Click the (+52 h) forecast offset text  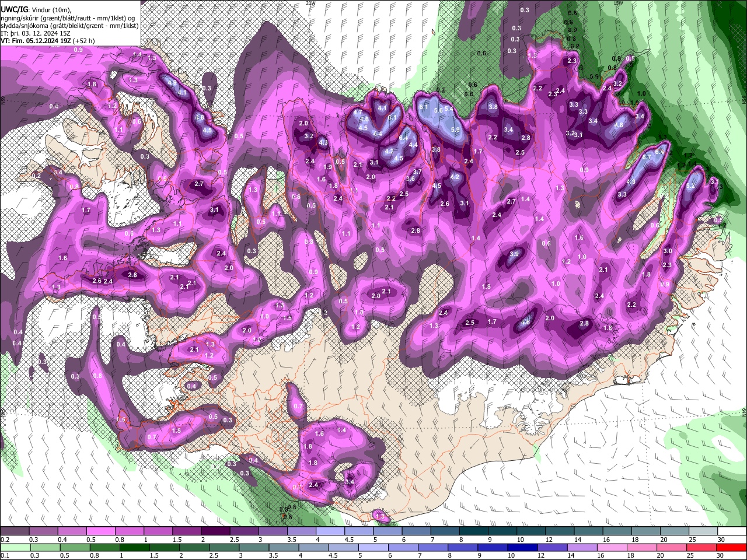(84, 41)
